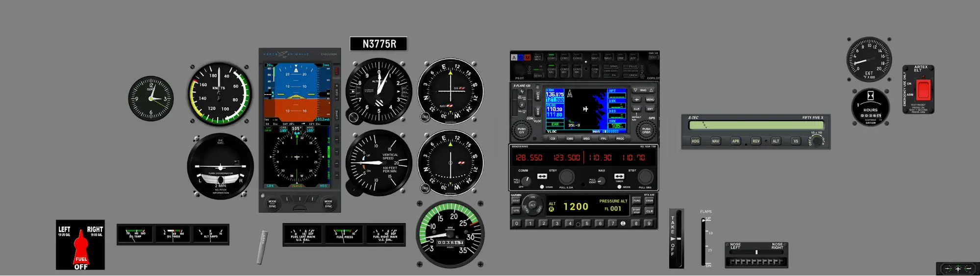Toggle DME audio on the audio panel
980x276 pixels.
(621, 57)
